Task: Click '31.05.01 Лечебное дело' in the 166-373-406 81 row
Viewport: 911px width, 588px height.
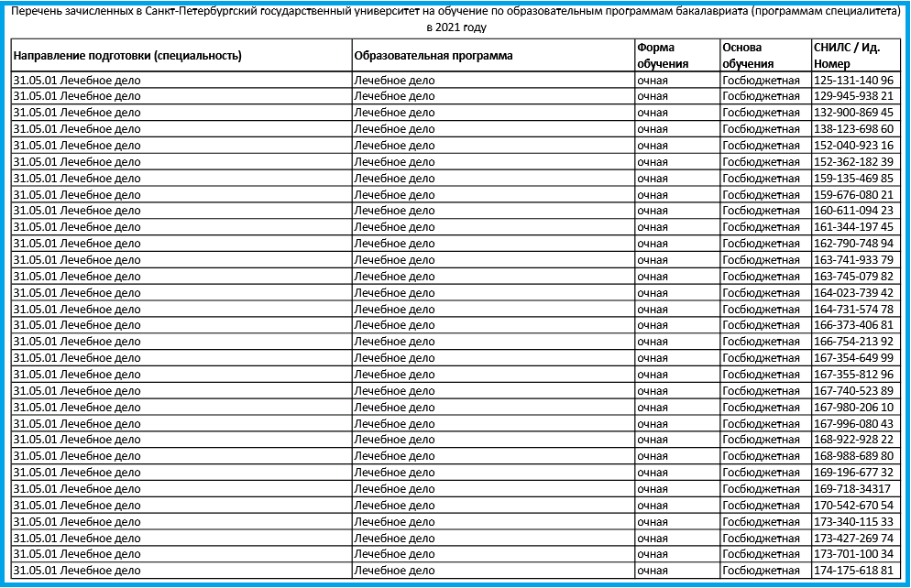Action: tap(77, 325)
